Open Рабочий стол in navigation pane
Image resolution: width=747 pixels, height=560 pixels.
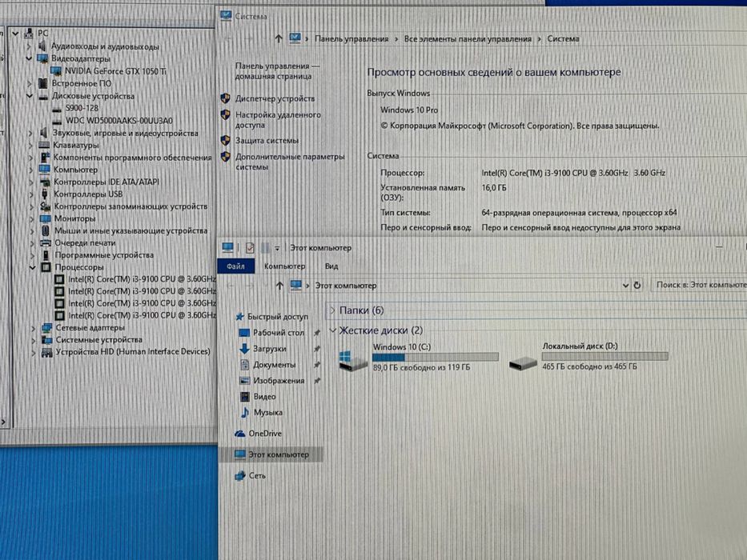pyautogui.click(x=278, y=333)
